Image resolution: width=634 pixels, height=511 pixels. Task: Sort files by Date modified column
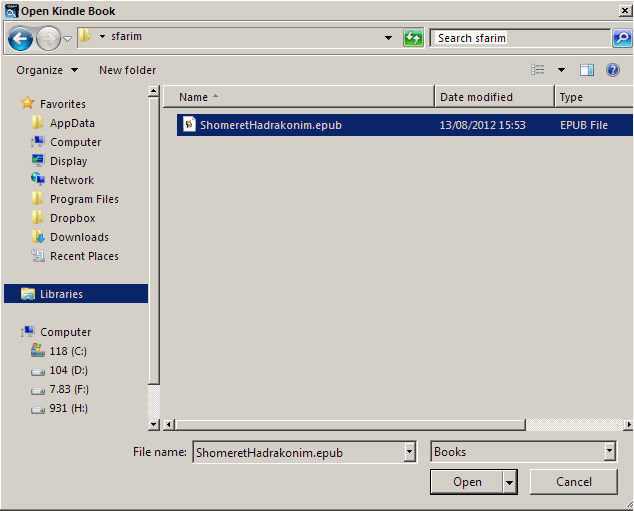(x=476, y=97)
